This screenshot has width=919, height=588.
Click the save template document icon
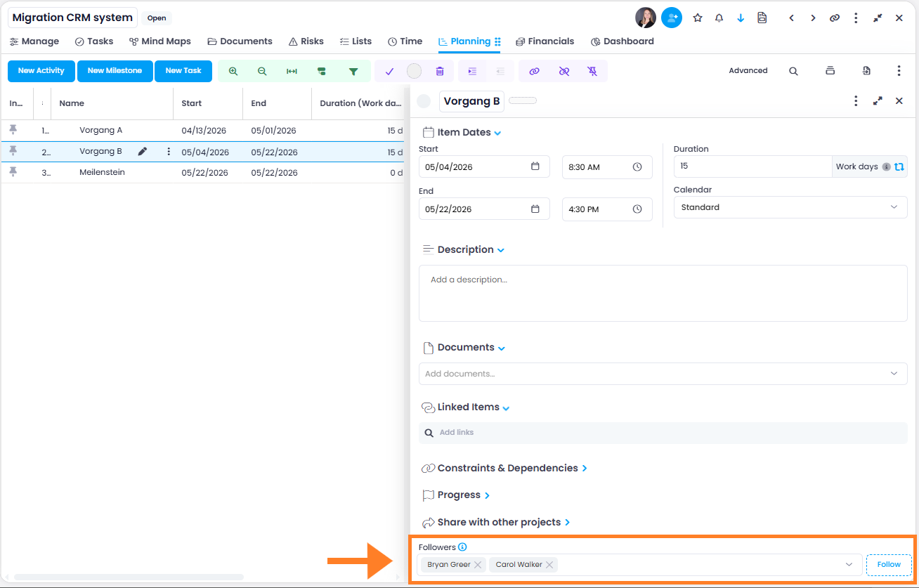[762, 18]
